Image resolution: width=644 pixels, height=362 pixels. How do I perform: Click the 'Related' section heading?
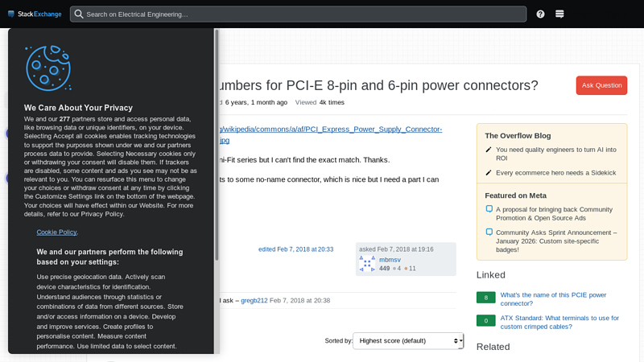(493, 347)
